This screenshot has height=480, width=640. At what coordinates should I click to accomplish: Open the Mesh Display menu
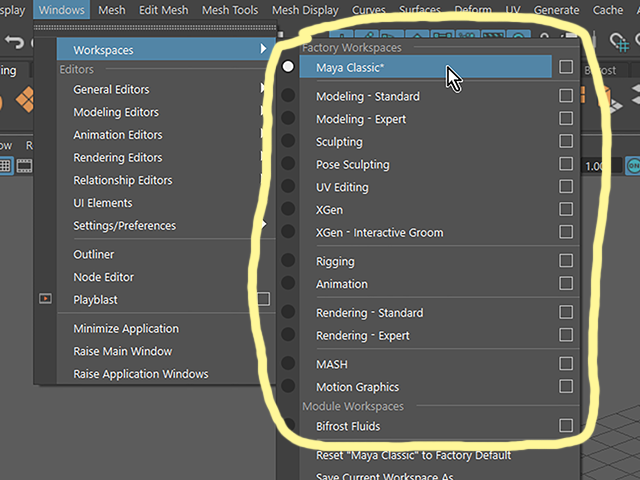coord(305,10)
